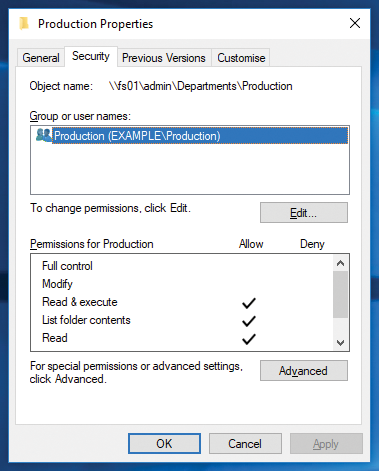
Task: Open the Previous Versions tab
Action: pyautogui.click(x=164, y=58)
